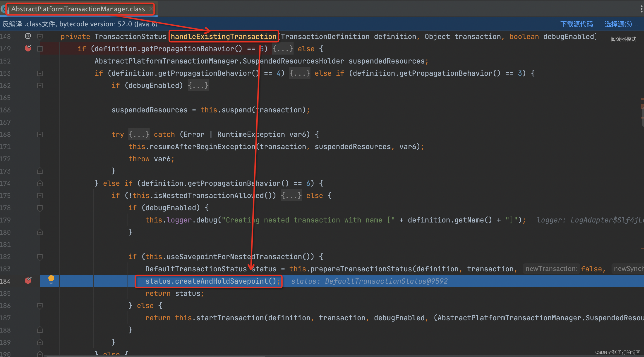This screenshot has height=357, width=644.
Task: Close the AbstractPlatformTransactionManager.class tab
Action: pyautogui.click(x=151, y=9)
